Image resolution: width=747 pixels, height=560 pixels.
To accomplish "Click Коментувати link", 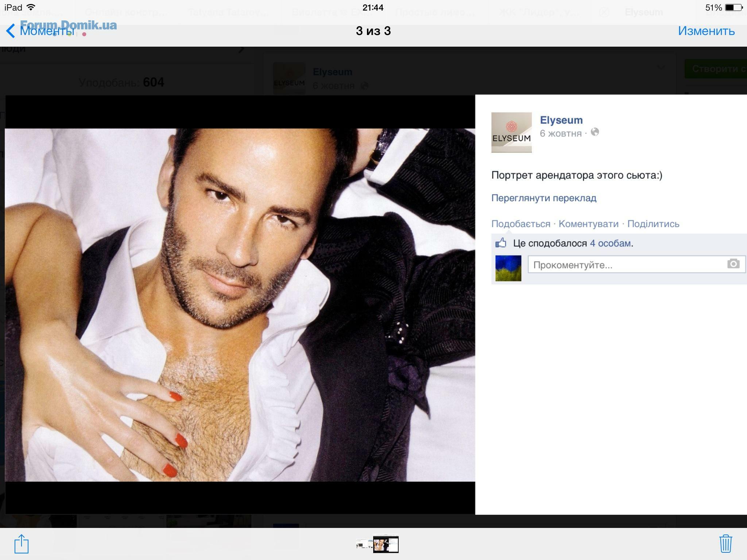I will 588,224.
